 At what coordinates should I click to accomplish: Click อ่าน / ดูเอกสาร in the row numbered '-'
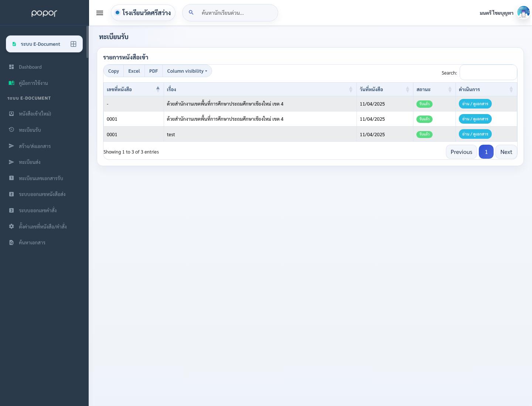475,104
